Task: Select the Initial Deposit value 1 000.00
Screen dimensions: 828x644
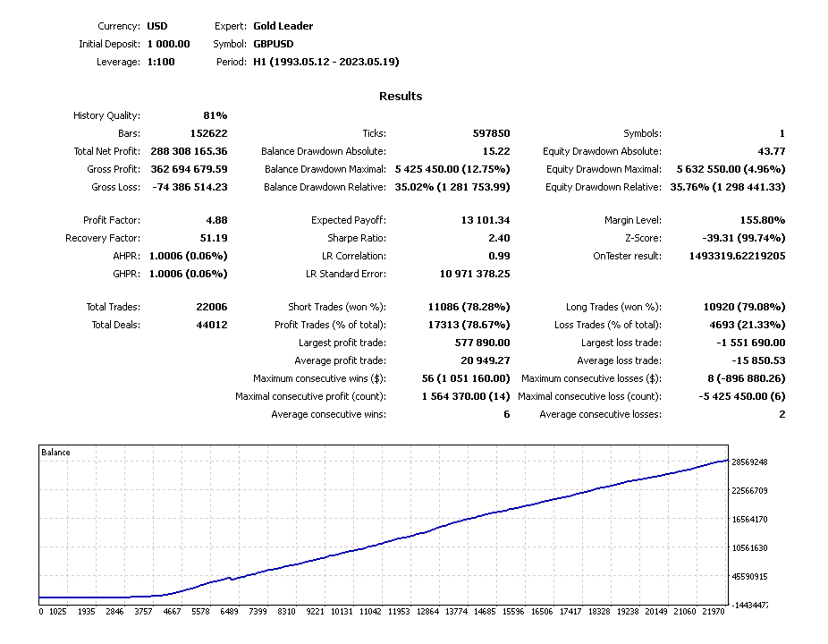Action: pyautogui.click(x=168, y=44)
